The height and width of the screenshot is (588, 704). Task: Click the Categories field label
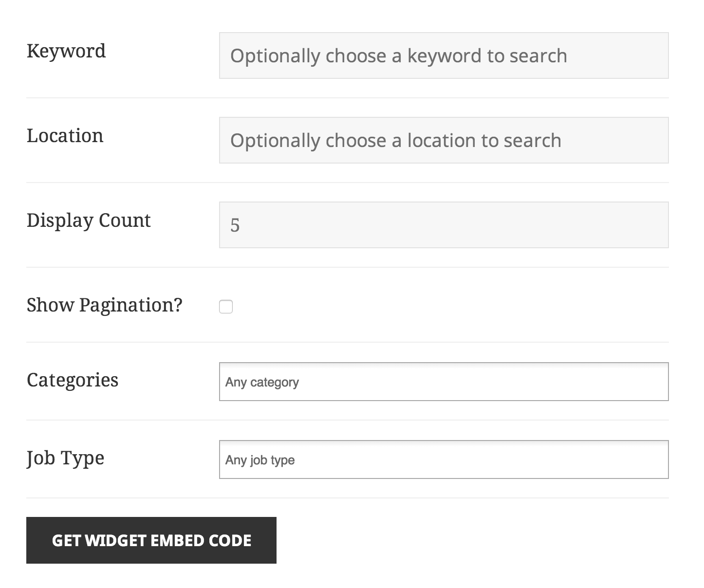[72, 381]
